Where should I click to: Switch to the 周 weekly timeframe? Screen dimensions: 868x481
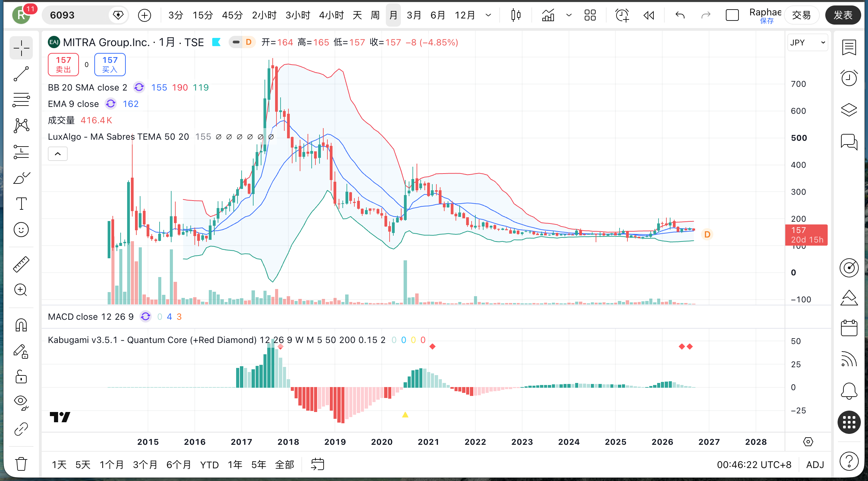click(375, 15)
